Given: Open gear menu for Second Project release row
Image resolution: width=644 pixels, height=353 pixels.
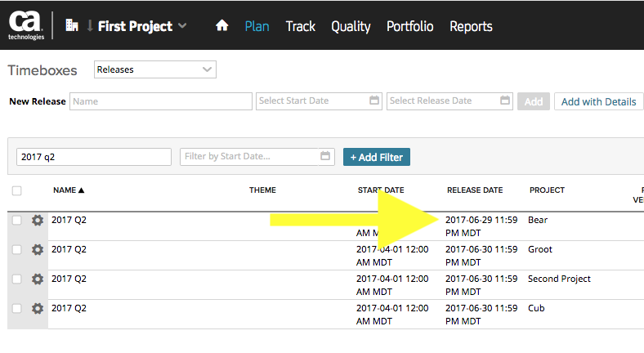Looking at the screenshot, I should point(38,279).
